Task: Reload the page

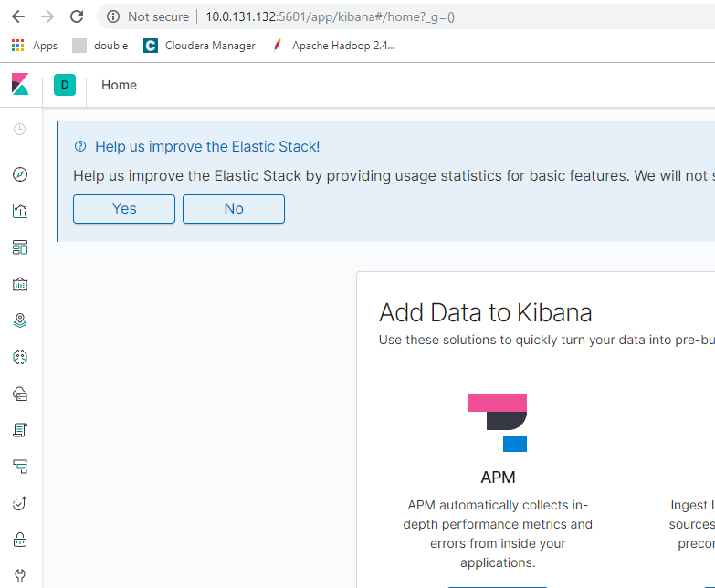Action: [x=77, y=16]
